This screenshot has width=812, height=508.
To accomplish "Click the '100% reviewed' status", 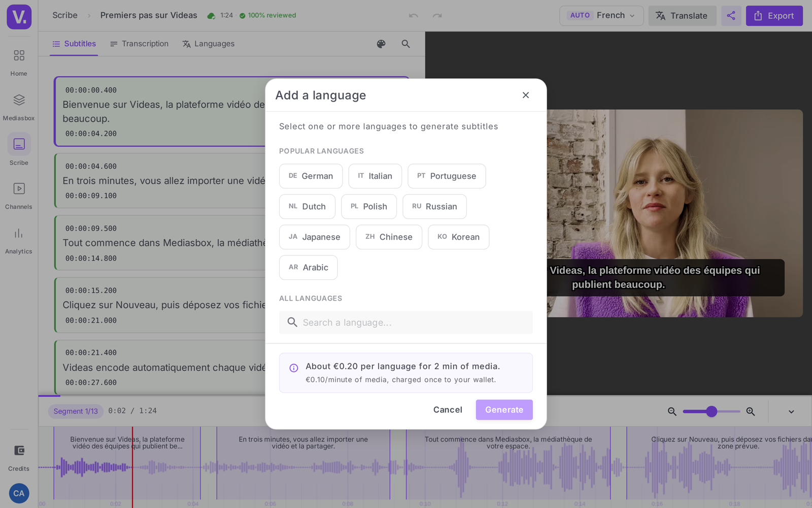I will click(x=268, y=16).
